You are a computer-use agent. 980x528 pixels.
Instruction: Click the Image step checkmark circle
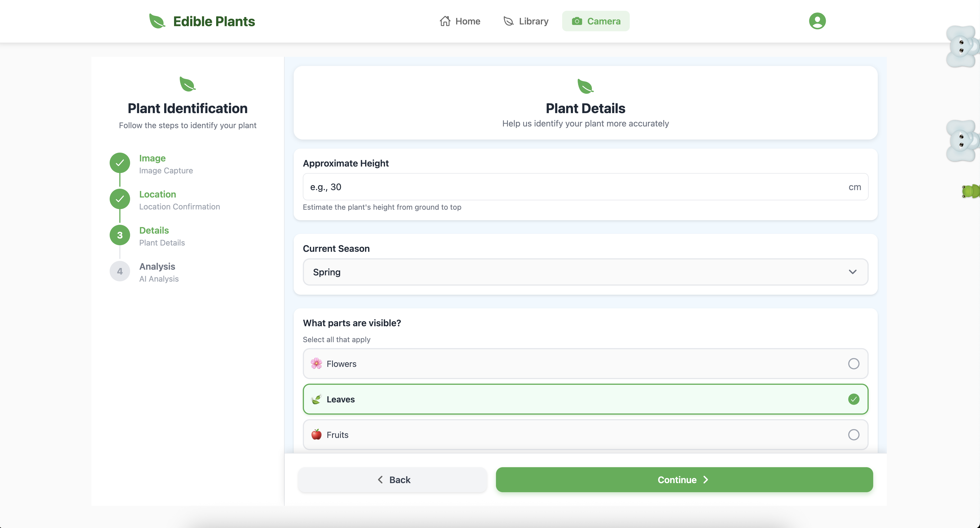click(120, 163)
